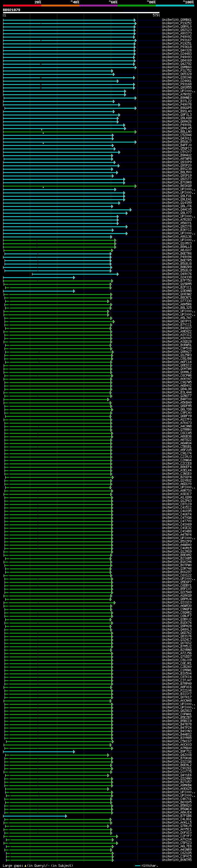Select the UniRef100_Q7MMR0 label

[x=177, y=430]
